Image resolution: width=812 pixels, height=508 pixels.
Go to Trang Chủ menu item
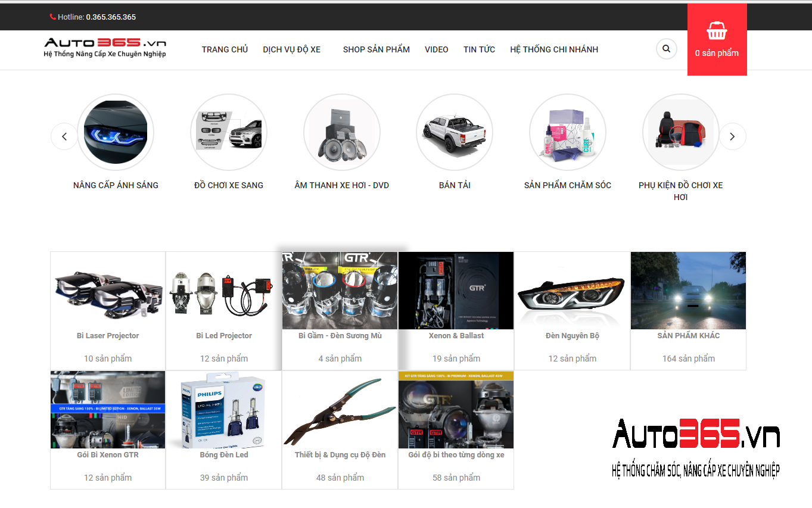coord(225,49)
